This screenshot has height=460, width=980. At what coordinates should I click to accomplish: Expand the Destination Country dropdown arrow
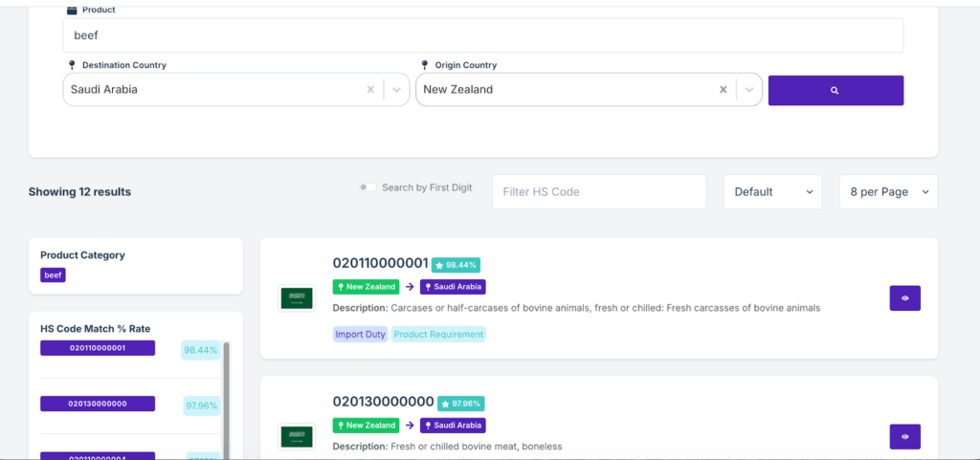click(x=397, y=90)
